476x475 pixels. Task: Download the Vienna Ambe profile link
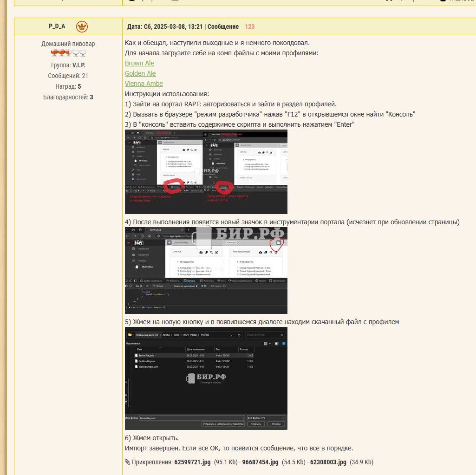pos(144,84)
